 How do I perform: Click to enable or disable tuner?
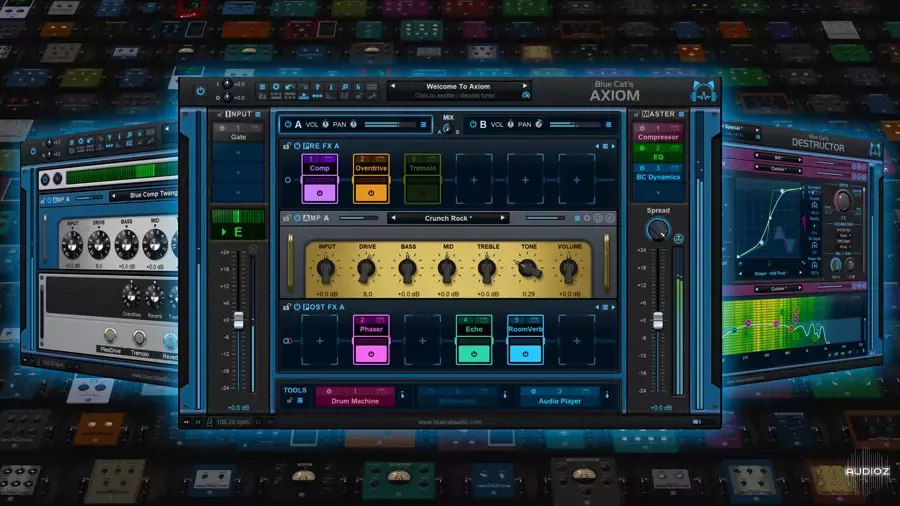pos(455,96)
